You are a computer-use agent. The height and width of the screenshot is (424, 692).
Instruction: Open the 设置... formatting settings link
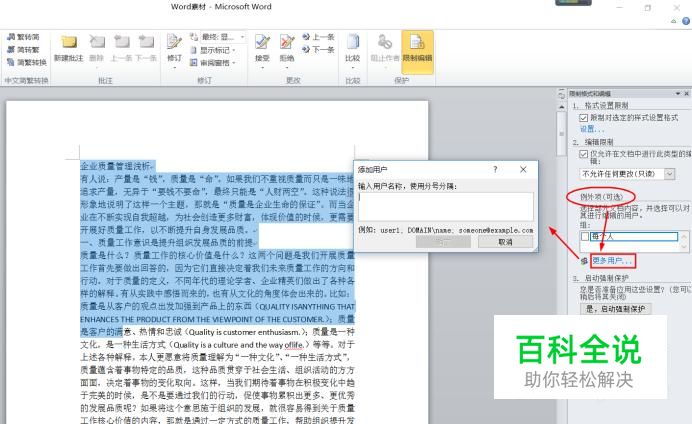point(591,129)
